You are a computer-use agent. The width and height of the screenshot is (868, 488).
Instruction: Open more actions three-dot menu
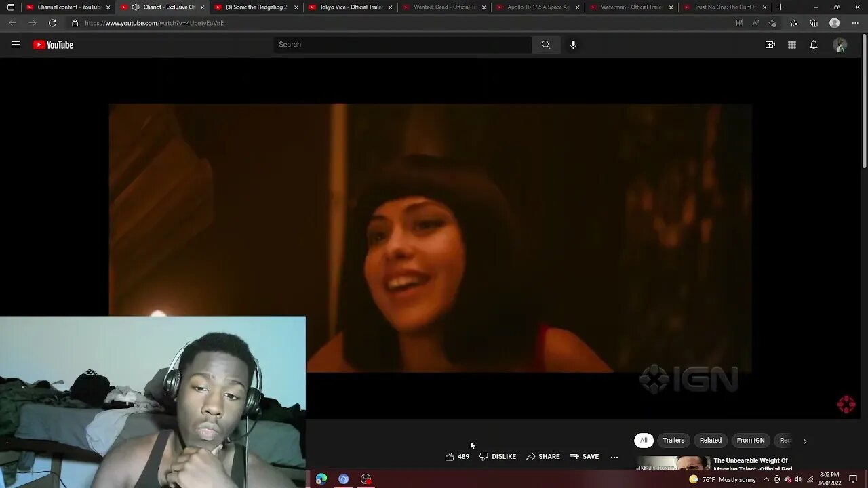(614, 457)
